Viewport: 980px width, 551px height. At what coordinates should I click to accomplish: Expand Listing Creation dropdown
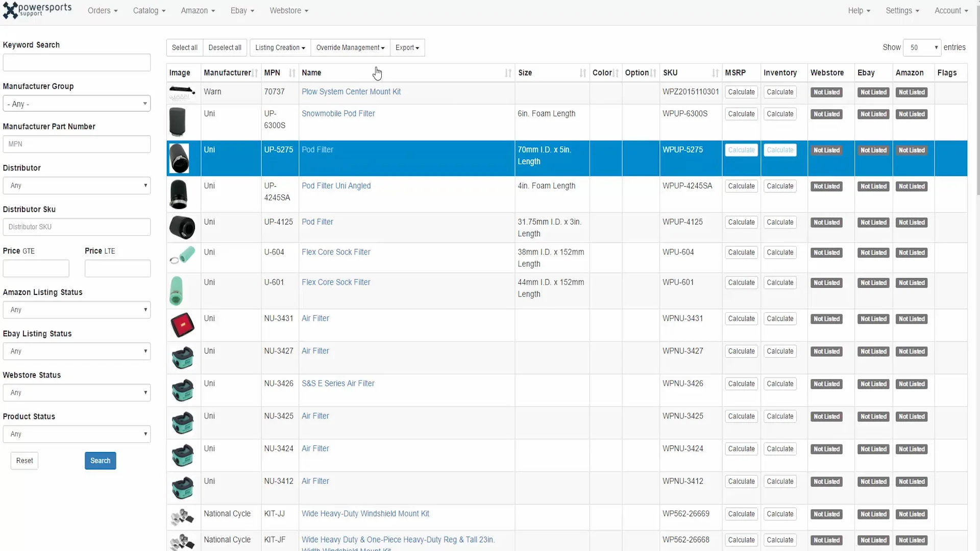(x=280, y=47)
